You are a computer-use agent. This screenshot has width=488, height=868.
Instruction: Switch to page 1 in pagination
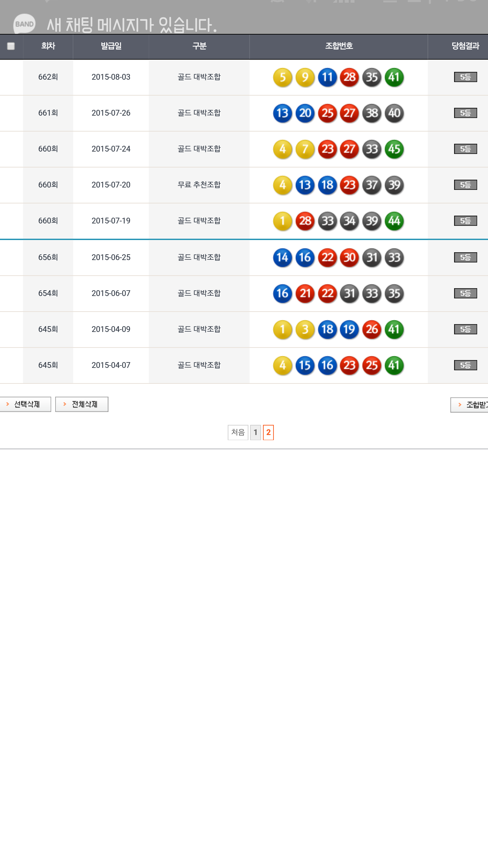point(256,432)
